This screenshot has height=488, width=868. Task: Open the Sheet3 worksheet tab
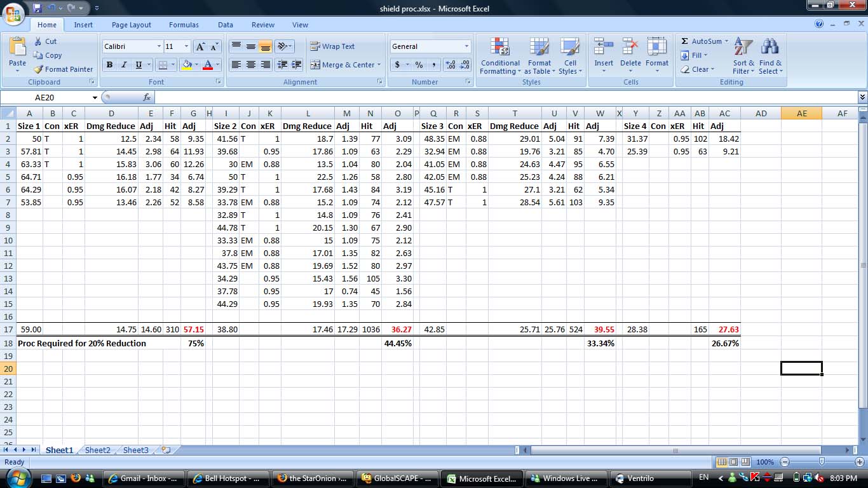136,450
